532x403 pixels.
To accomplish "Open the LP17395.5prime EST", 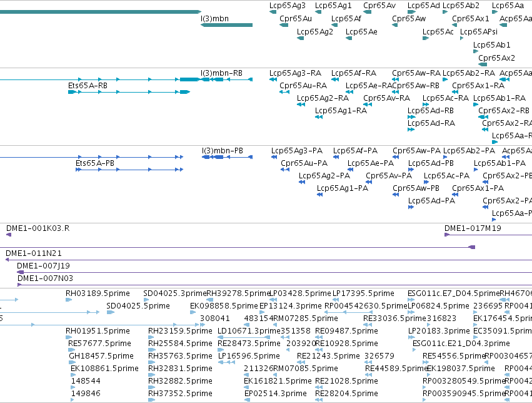I will point(363,293).
